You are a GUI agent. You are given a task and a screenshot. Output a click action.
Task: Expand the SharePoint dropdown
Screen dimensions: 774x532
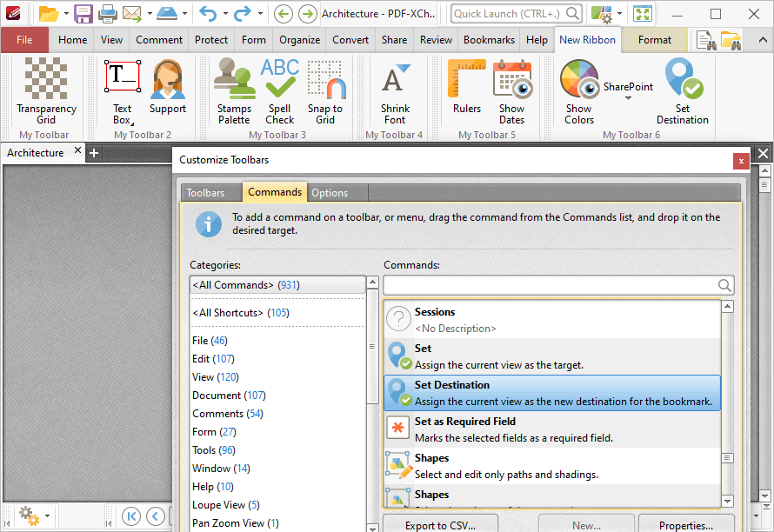[628, 98]
